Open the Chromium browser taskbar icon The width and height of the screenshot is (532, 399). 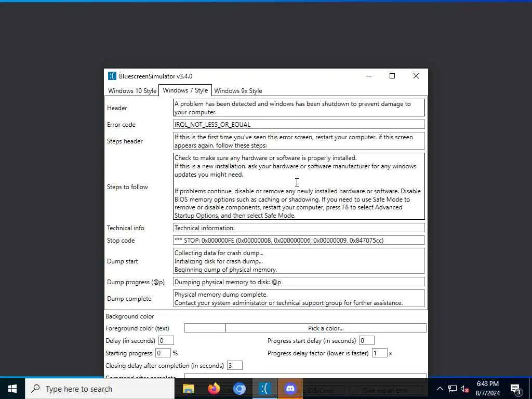[x=239, y=389]
